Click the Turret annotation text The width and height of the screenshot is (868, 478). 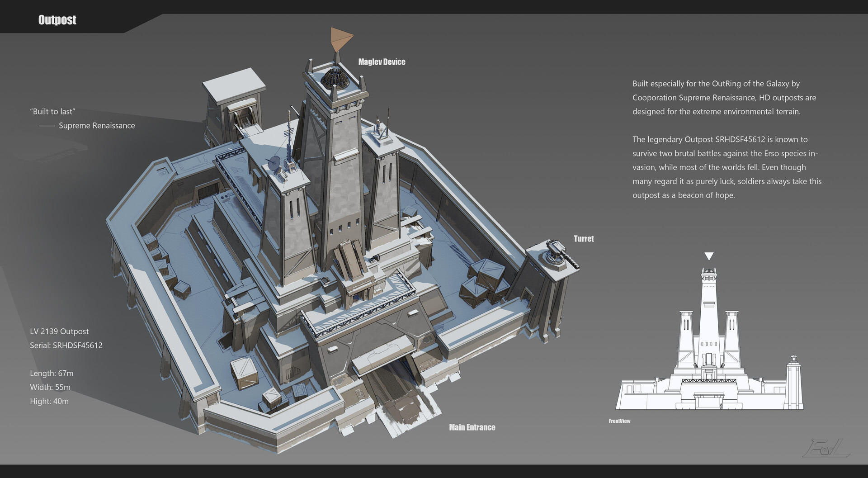pos(583,239)
